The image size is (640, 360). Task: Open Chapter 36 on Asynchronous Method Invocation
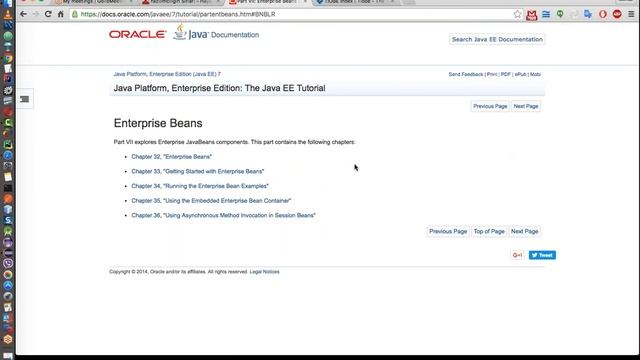(223, 216)
